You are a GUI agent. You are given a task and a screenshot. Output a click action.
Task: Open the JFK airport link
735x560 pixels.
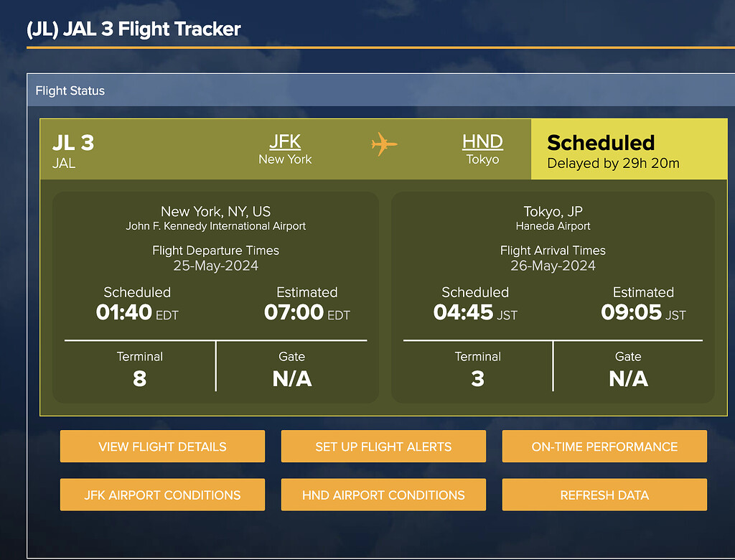click(285, 141)
